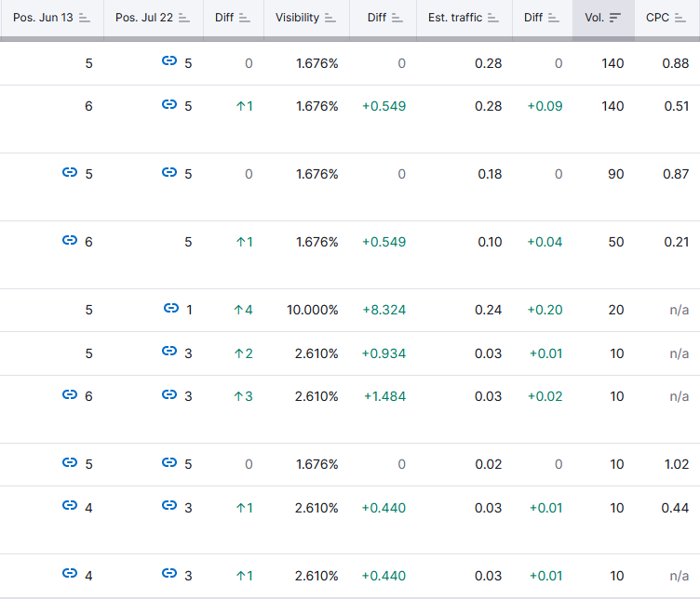Screen dimensions: 700x599
Task: Sort by Pos. Jul 22 column icon
Action: tap(184, 18)
